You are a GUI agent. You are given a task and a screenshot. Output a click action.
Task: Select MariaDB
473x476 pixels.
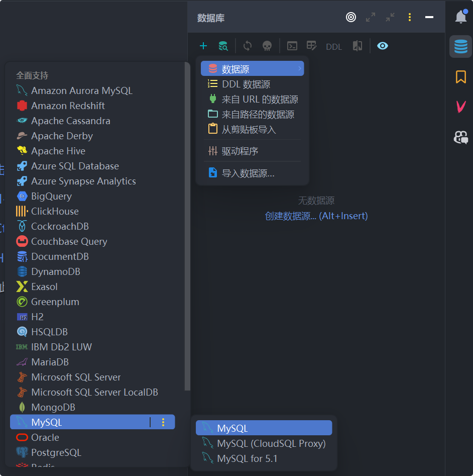tap(92, 362)
